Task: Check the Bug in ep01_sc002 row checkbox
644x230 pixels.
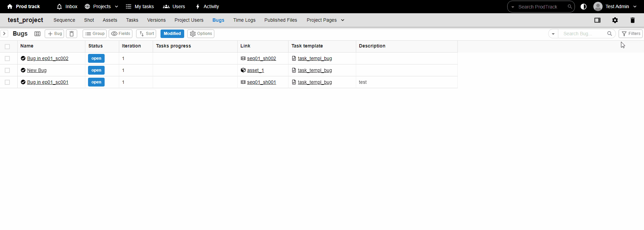Action: click(x=7, y=58)
